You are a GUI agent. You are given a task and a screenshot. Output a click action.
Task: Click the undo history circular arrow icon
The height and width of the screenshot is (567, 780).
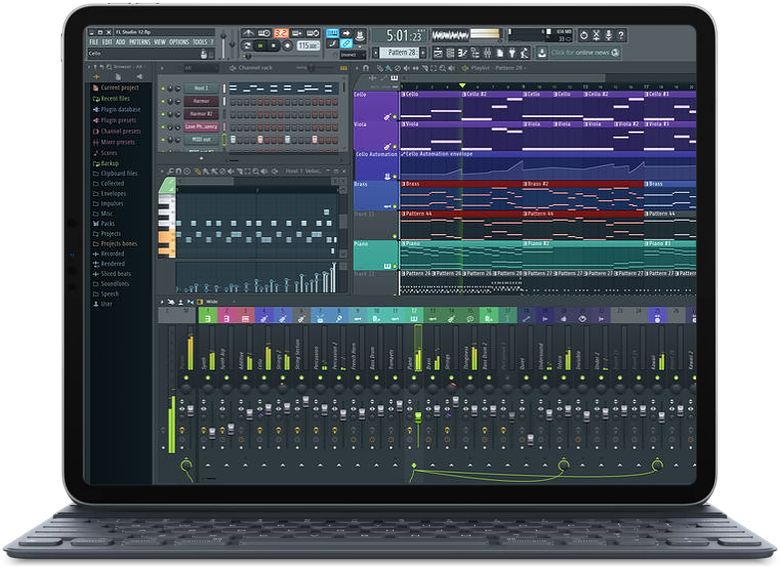[x=584, y=35]
